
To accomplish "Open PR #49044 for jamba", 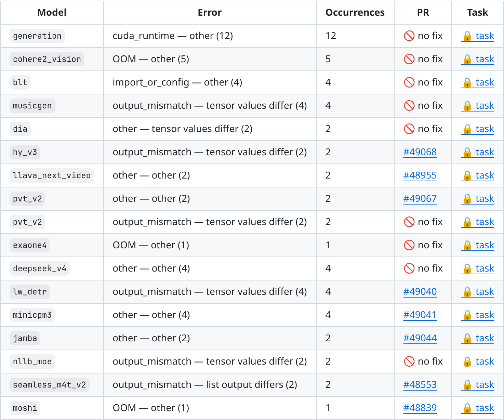I will pos(420,338).
